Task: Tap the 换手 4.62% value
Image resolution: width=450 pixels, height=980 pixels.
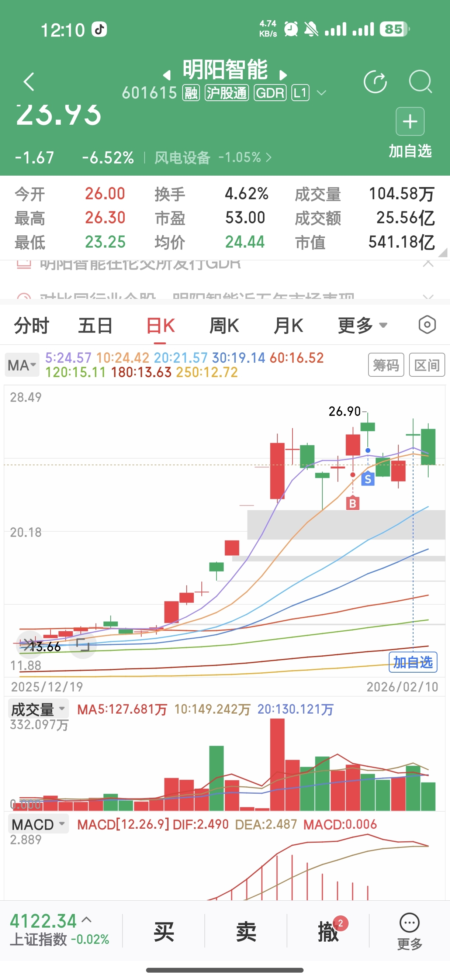Action: pos(246,194)
